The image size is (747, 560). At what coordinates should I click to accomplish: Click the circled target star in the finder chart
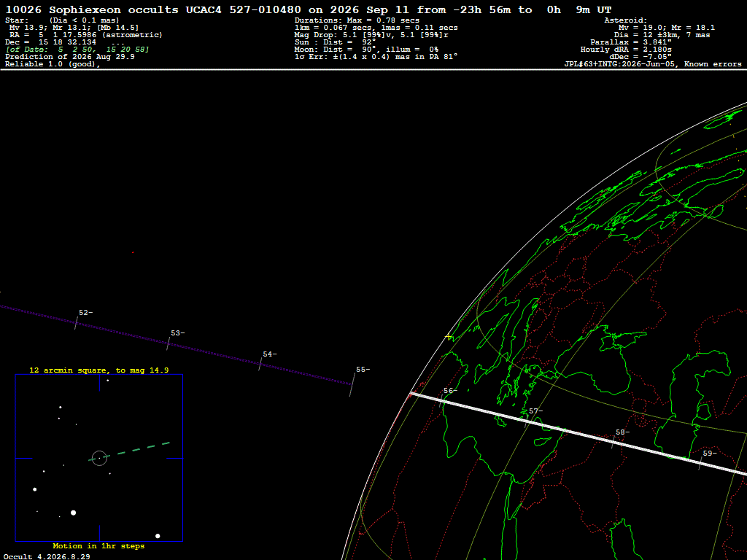[99, 458]
